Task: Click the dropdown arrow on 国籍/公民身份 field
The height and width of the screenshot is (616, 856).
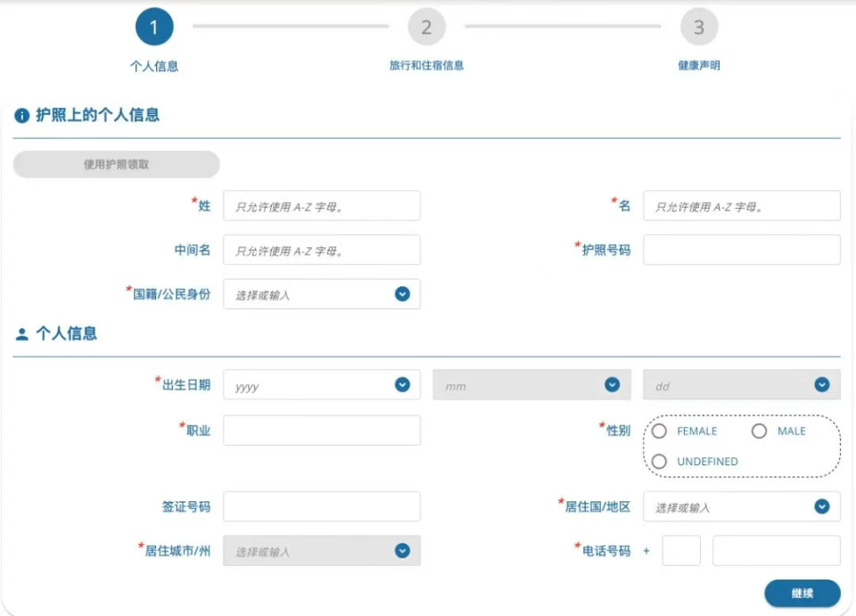Action: [x=403, y=293]
